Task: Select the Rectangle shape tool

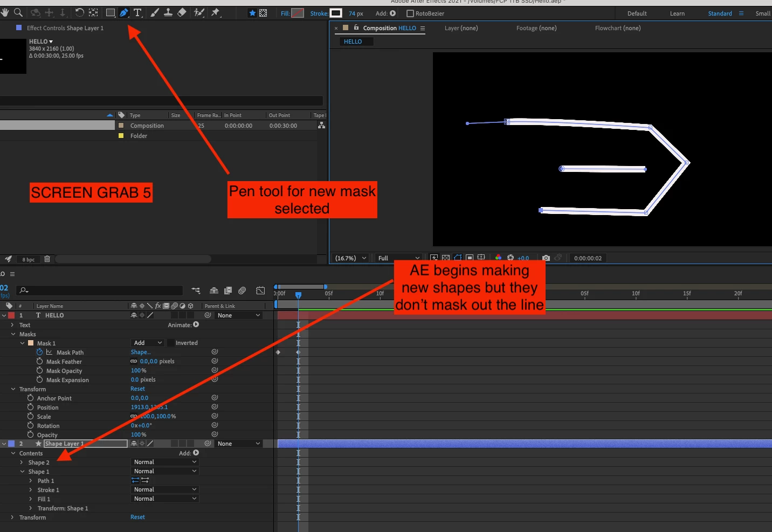Action: click(x=110, y=12)
